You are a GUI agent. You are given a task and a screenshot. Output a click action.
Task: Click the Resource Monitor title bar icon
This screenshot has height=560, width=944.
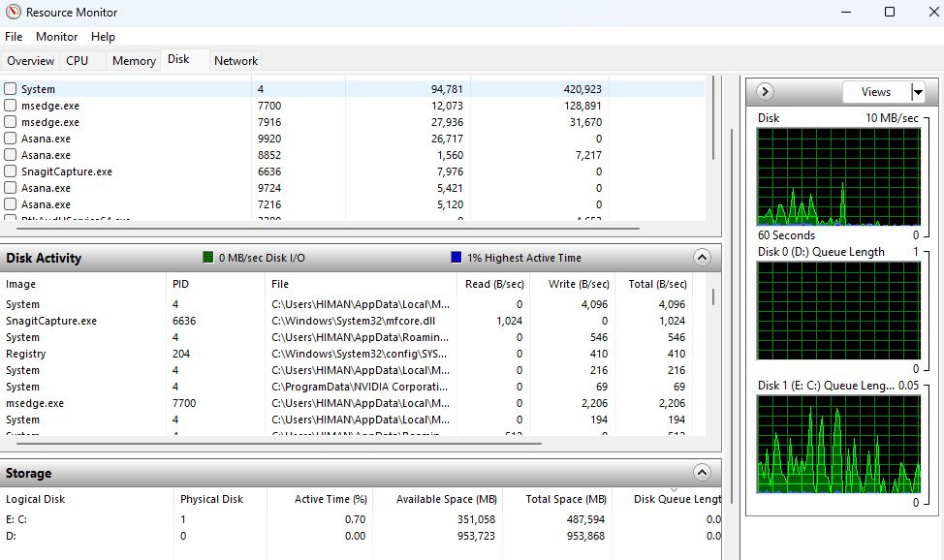coord(14,13)
